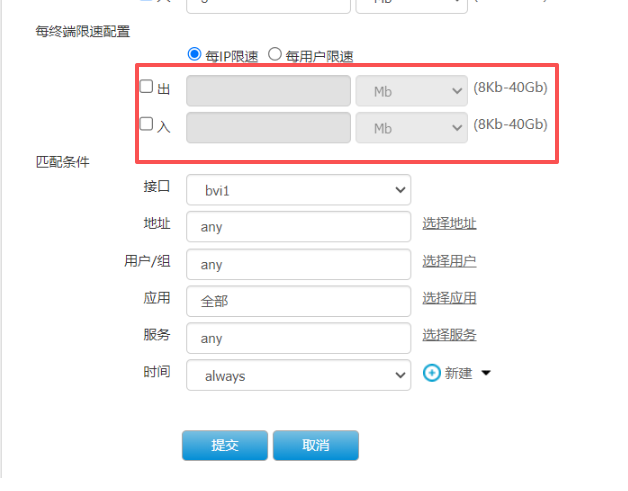628x491 pixels.
Task: Open the 入 Mb unit dropdown
Action: click(411, 128)
